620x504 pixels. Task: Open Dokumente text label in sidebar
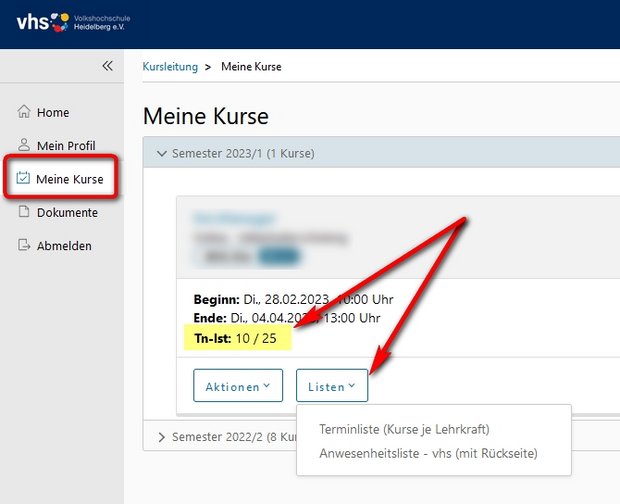pos(67,212)
